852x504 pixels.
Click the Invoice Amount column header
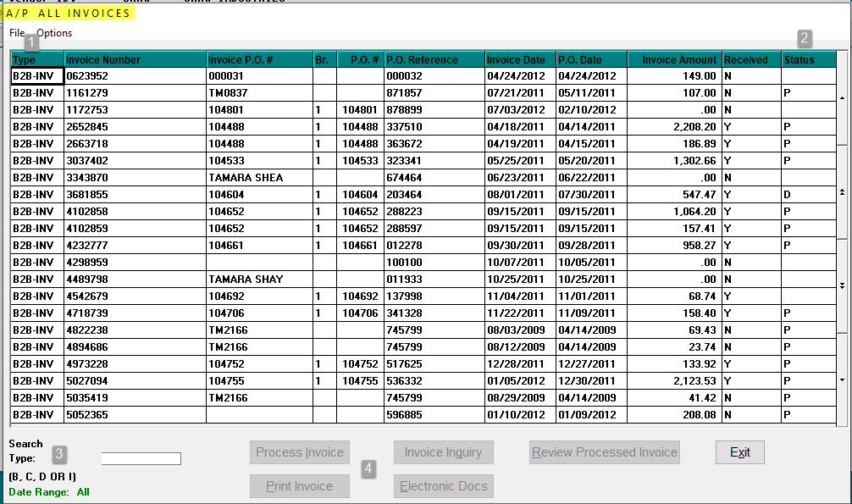point(674,59)
